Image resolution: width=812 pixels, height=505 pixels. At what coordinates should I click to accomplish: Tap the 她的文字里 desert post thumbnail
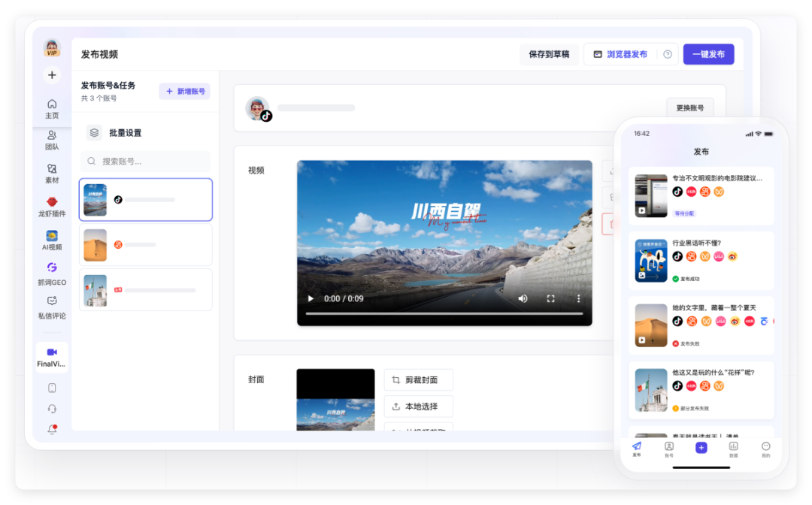click(651, 325)
